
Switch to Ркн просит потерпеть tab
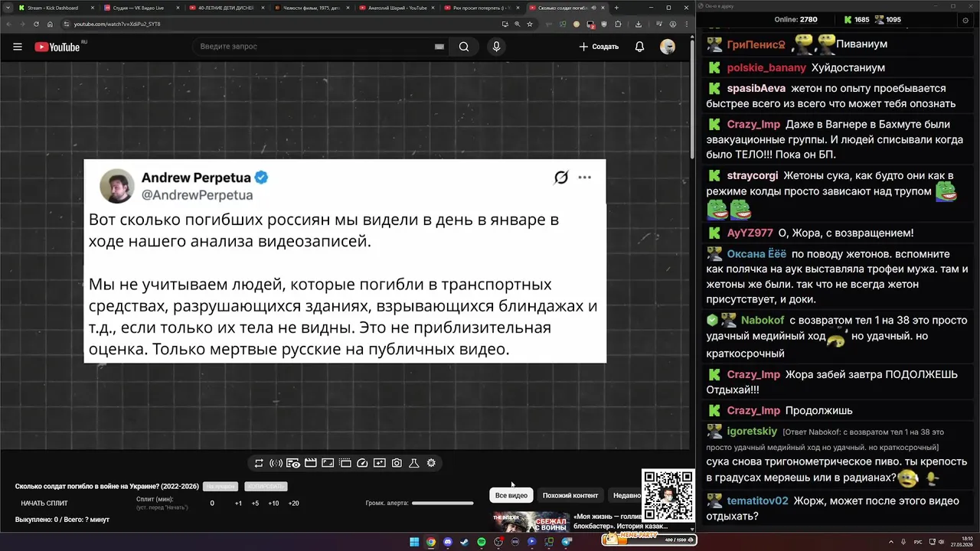point(481,8)
